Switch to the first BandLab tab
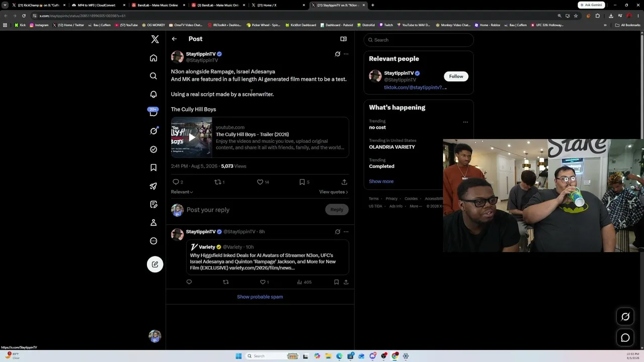The width and height of the screenshot is (644, 362). click(x=157, y=5)
